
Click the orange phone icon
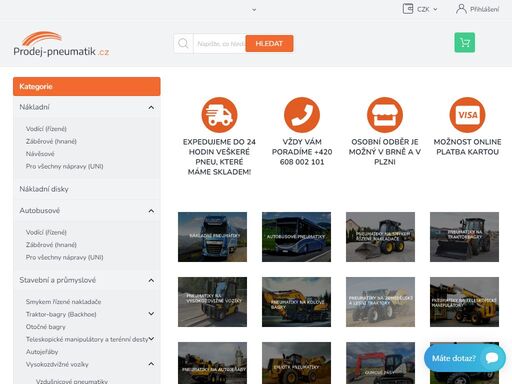point(302,115)
